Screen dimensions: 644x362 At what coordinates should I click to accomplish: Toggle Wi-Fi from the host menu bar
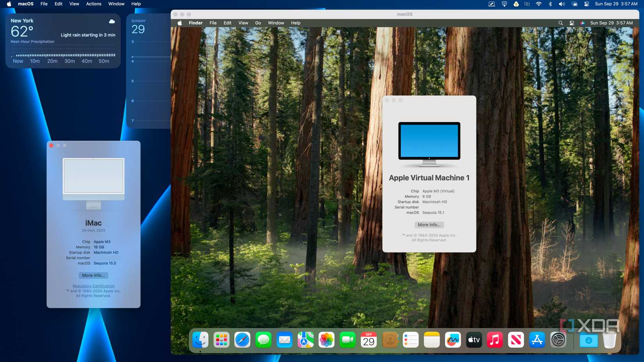click(539, 4)
